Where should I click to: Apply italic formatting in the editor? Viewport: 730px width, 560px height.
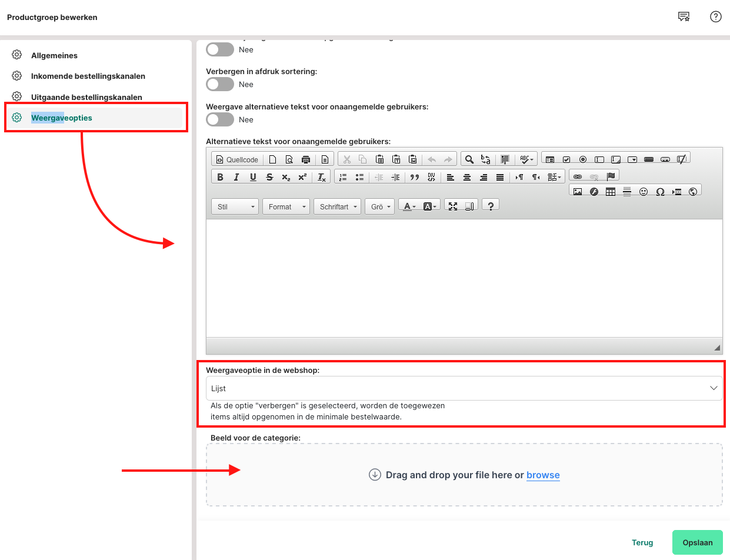click(236, 177)
